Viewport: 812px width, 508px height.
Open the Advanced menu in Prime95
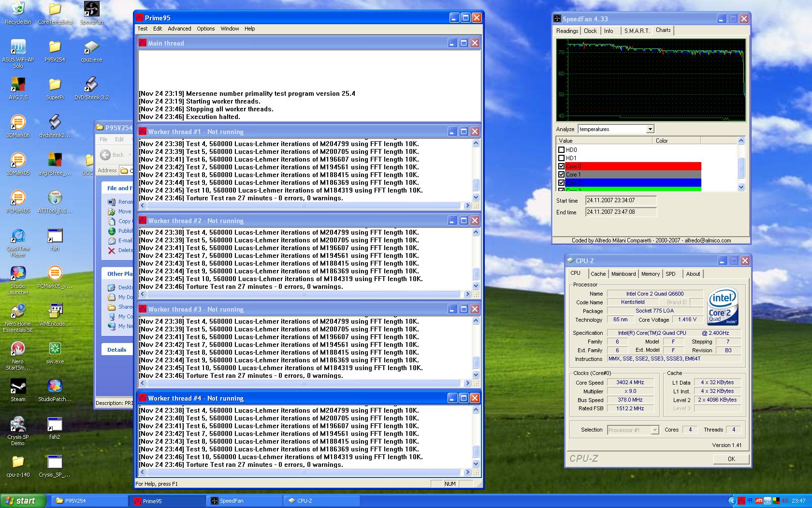click(179, 29)
